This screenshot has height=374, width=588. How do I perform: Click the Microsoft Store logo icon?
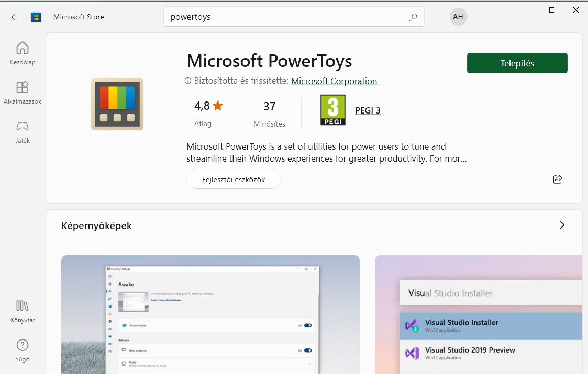(36, 17)
